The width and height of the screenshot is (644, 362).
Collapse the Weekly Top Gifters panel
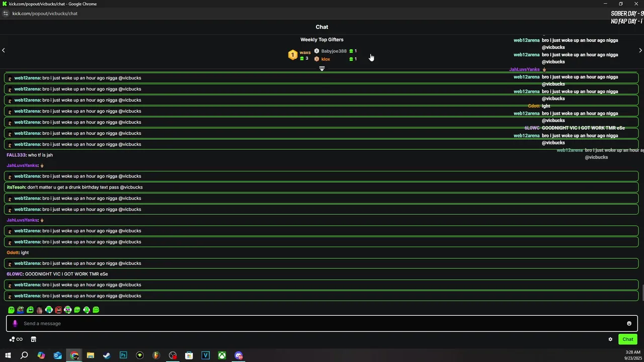(322, 68)
